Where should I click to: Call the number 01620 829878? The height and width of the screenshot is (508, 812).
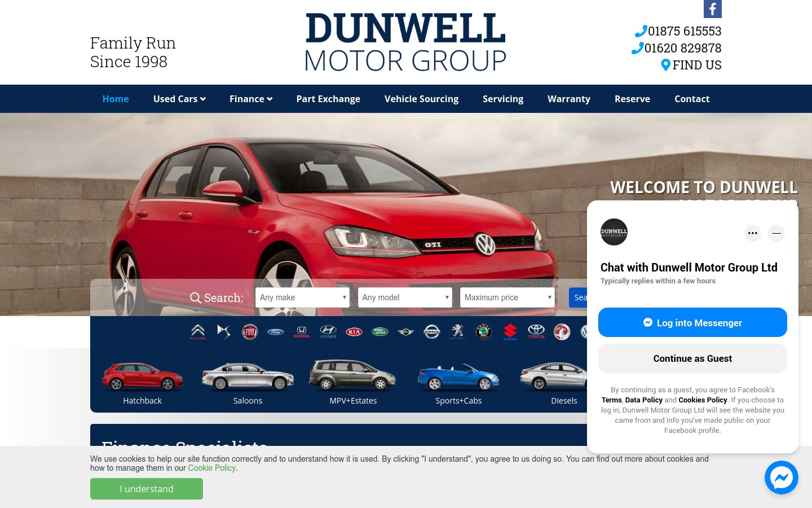(x=683, y=48)
